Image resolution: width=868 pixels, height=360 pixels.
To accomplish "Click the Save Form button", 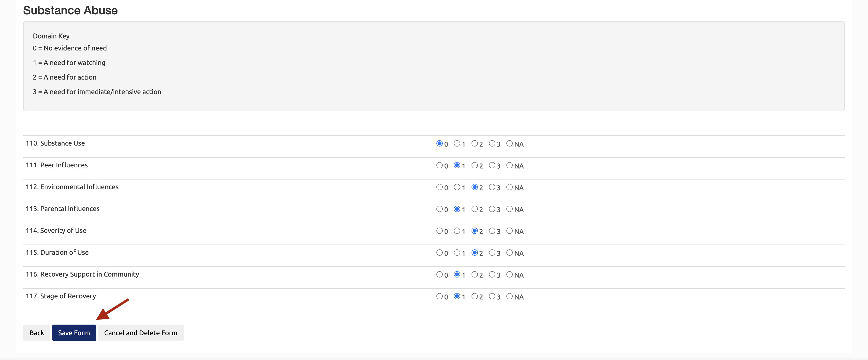I will pyautogui.click(x=74, y=333).
